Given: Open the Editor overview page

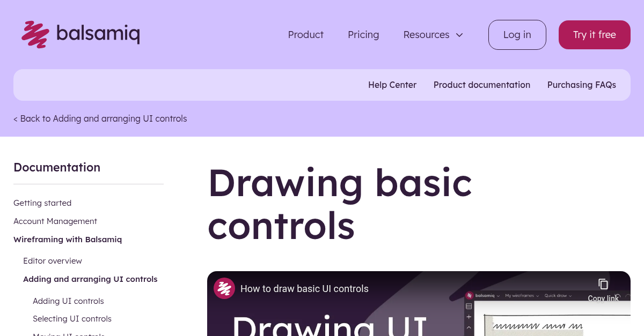Looking at the screenshot, I should coord(53,261).
